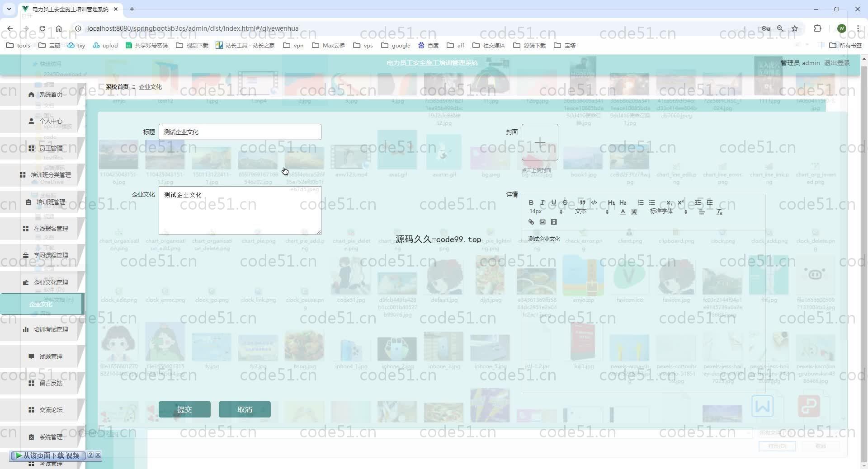Insert an image in the editor

(542, 222)
